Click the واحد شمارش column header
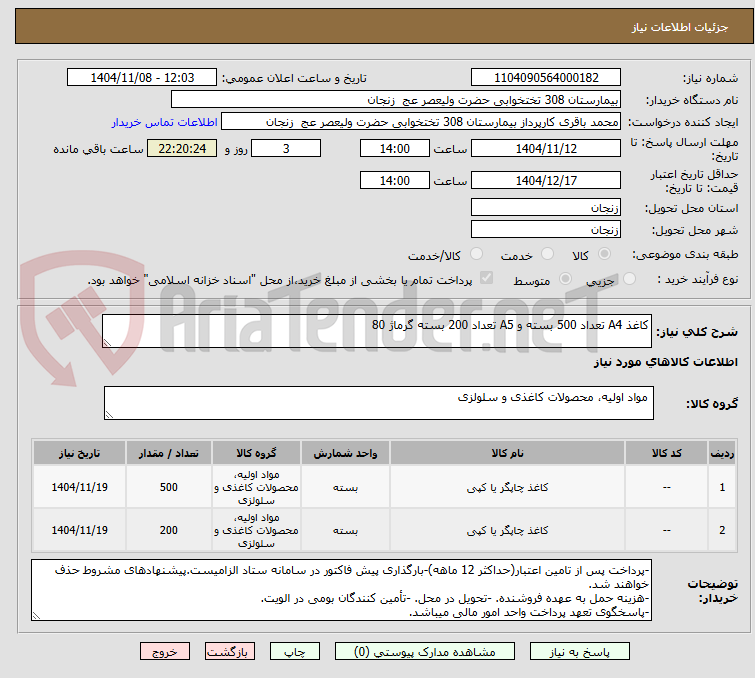 345,453
